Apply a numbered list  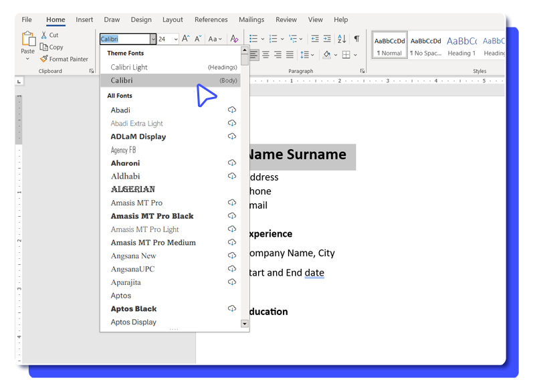coord(273,39)
